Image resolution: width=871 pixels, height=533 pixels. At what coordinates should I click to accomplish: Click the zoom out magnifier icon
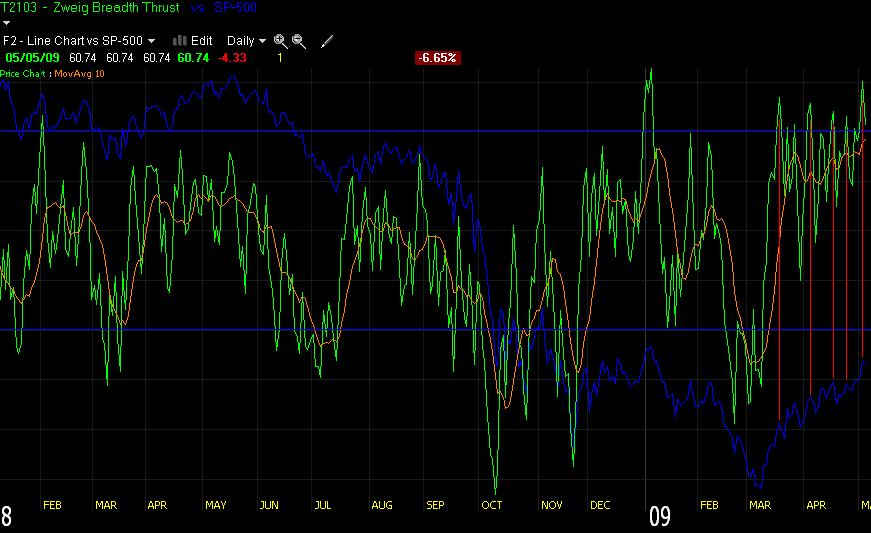click(x=299, y=41)
